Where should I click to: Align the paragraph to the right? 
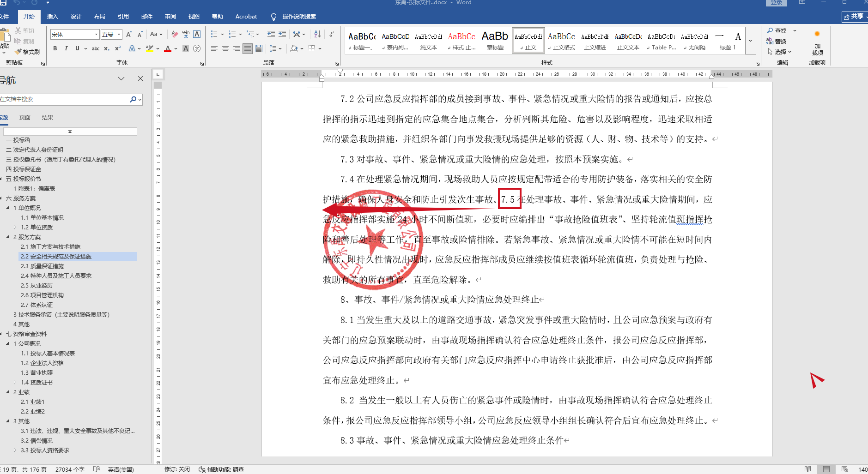(237, 48)
